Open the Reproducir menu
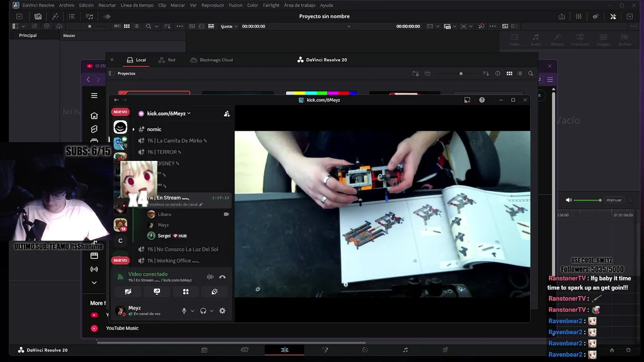The image size is (644, 362). click(x=213, y=5)
